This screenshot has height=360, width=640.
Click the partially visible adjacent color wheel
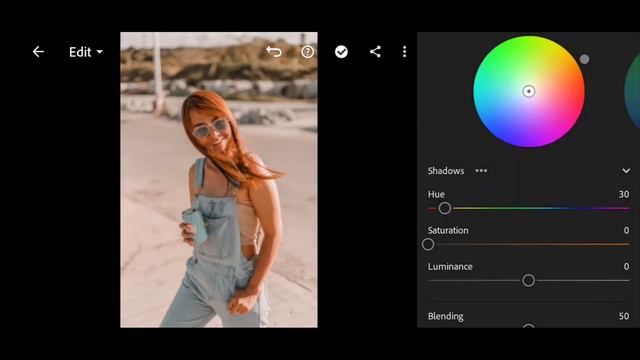click(633, 92)
